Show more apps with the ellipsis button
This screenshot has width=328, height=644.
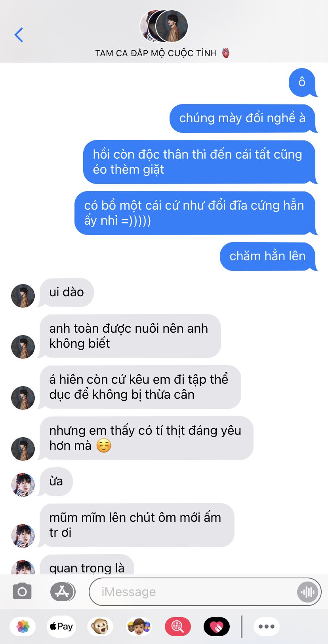click(x=267, y=627)
